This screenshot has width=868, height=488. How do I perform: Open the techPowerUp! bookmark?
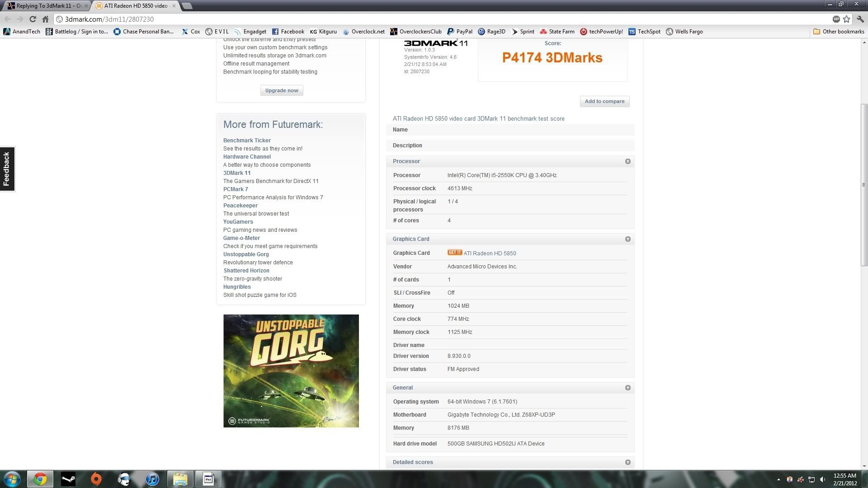(x=601, y=32)
